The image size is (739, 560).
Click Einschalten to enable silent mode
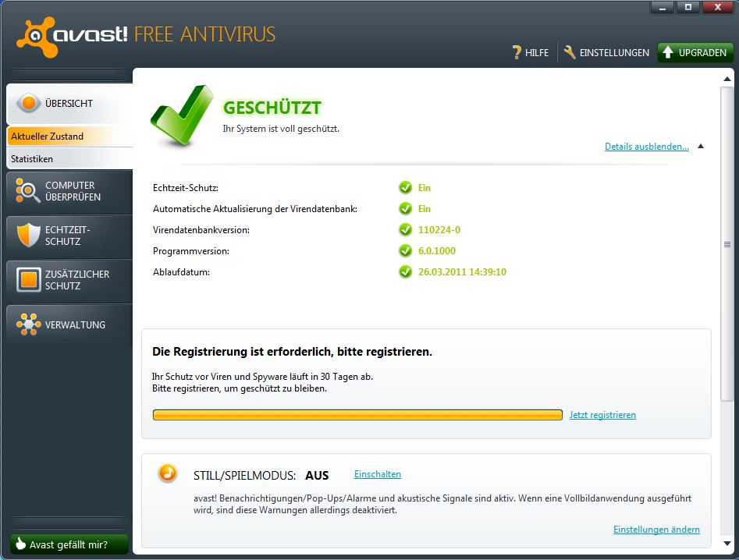click(378, 474)
